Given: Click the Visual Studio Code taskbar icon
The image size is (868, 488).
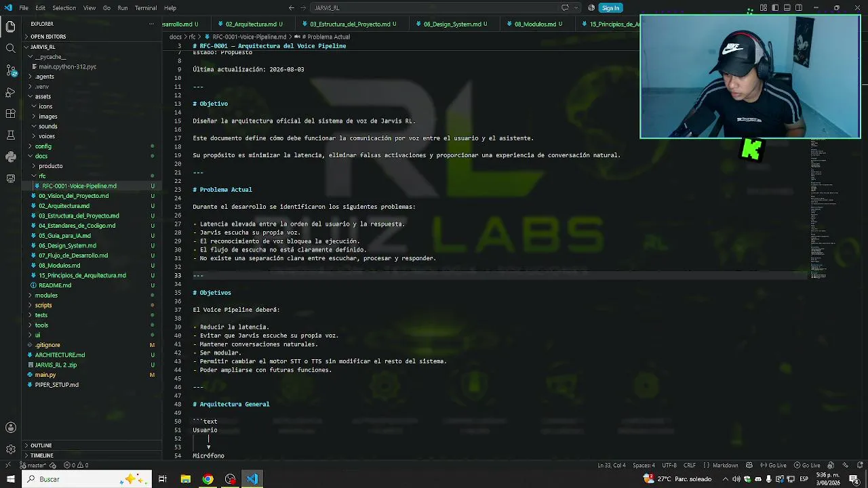Looking at the screenshot, I should (x=252, y=479).
